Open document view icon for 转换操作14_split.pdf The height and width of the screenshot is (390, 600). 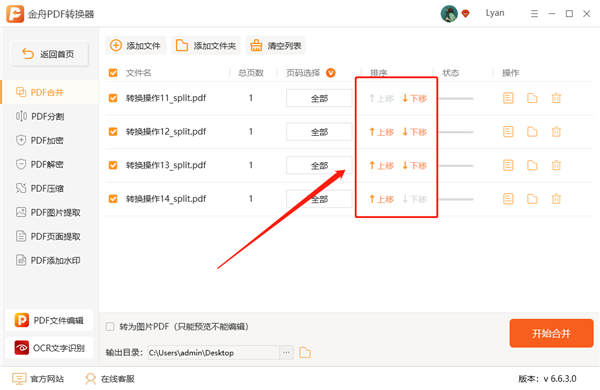click(508, 199)
